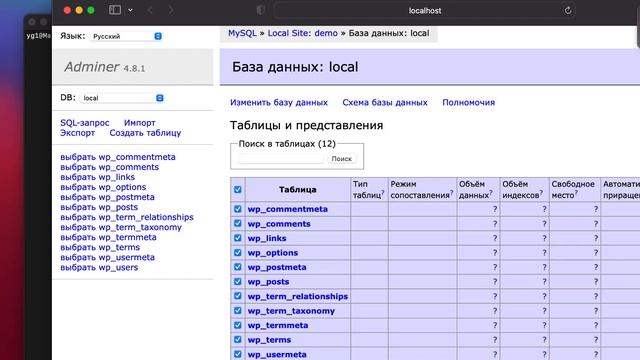The width and height of the screenshot is (640, 360).
Task: Uncheck the wp_terms row checkbox
Action: coord(238,340)
